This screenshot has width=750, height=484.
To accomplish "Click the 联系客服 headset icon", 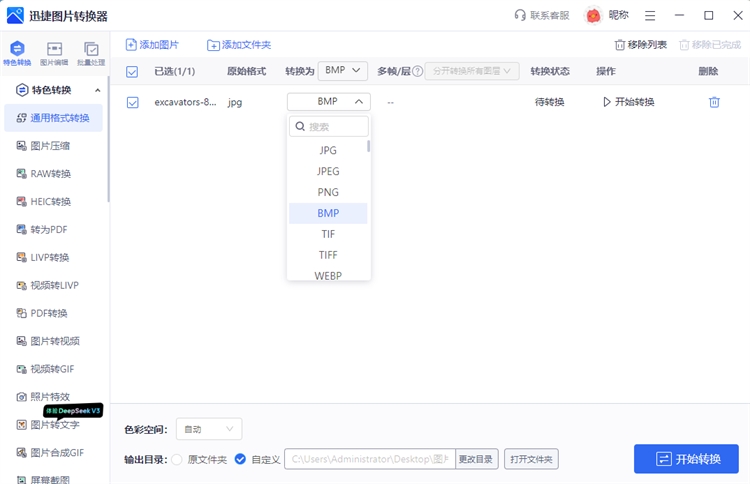I will click(x=520, y=16).
